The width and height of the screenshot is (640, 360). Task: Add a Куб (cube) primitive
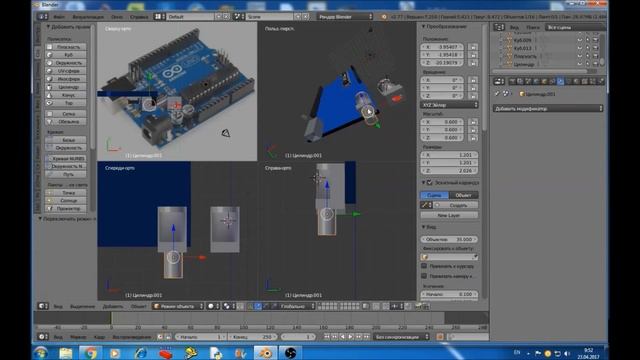point(66,55)
